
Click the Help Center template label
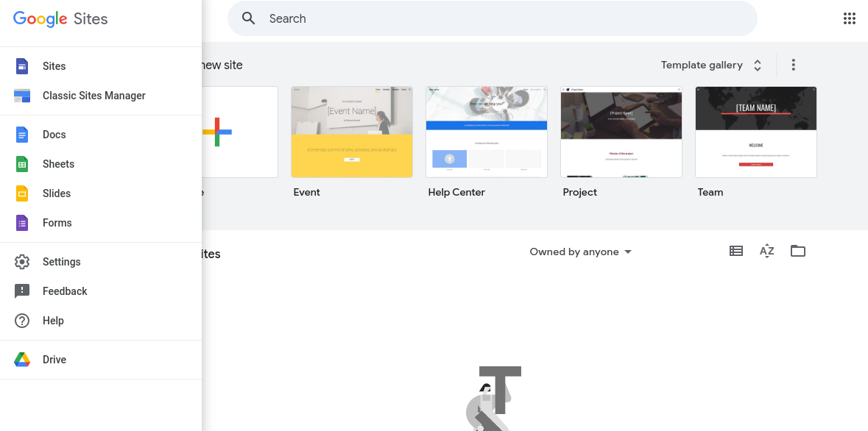click(456, 192)
